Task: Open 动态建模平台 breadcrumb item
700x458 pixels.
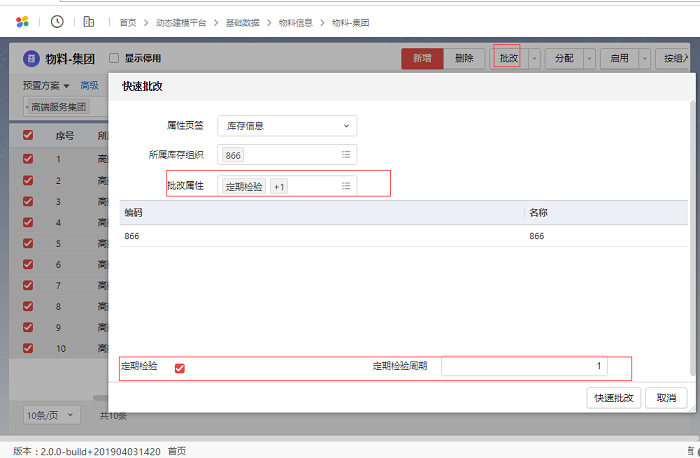Action: (x=181, y=23)
